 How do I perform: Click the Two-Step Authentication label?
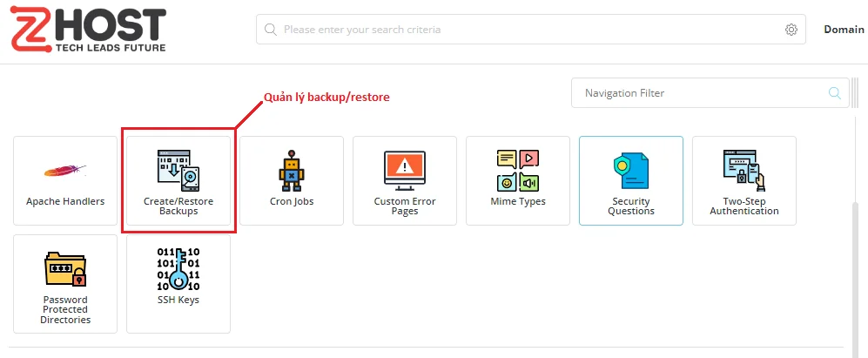pyautogui.click(x=744, y=206)
